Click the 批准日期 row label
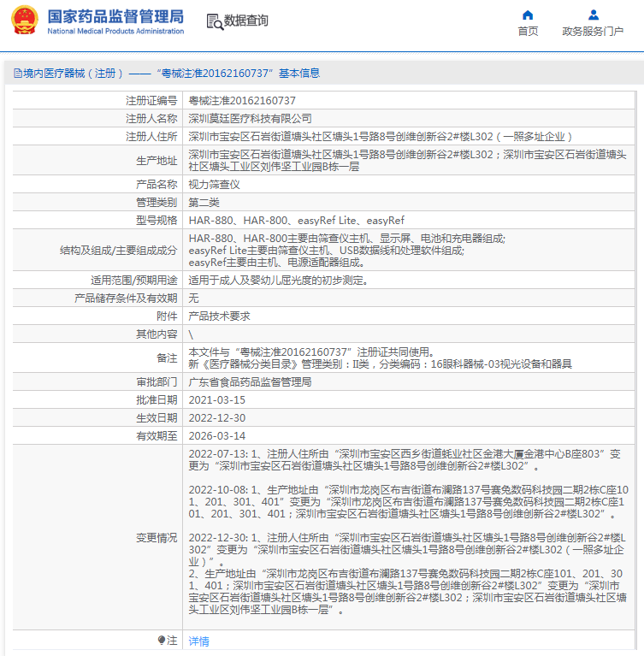Viewport: 644px width, 656px height. click(157, 400)
